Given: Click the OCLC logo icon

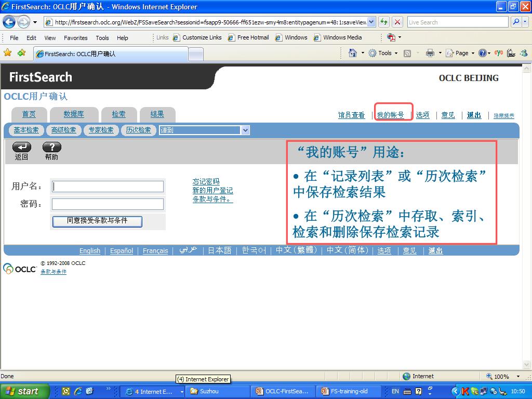Looking at the screenshot, I should click(20, 269).
